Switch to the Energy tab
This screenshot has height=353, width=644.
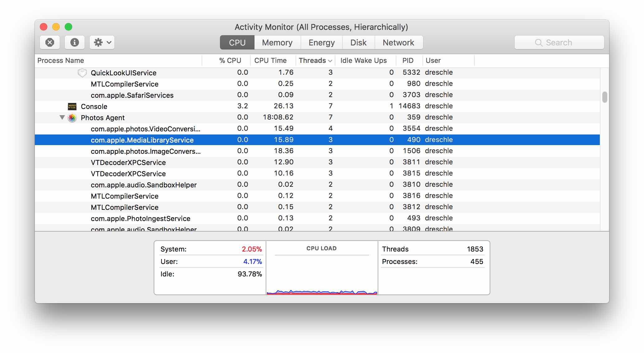(x=321, y=43)
